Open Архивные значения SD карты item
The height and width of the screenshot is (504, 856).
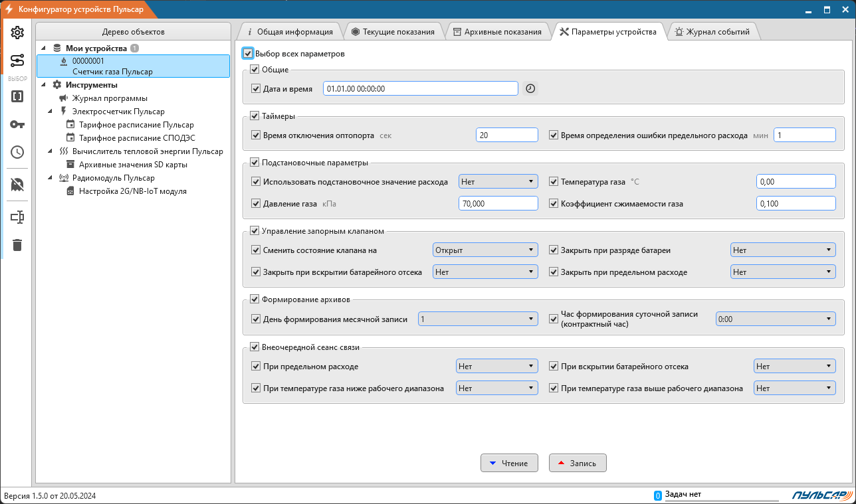133,165
